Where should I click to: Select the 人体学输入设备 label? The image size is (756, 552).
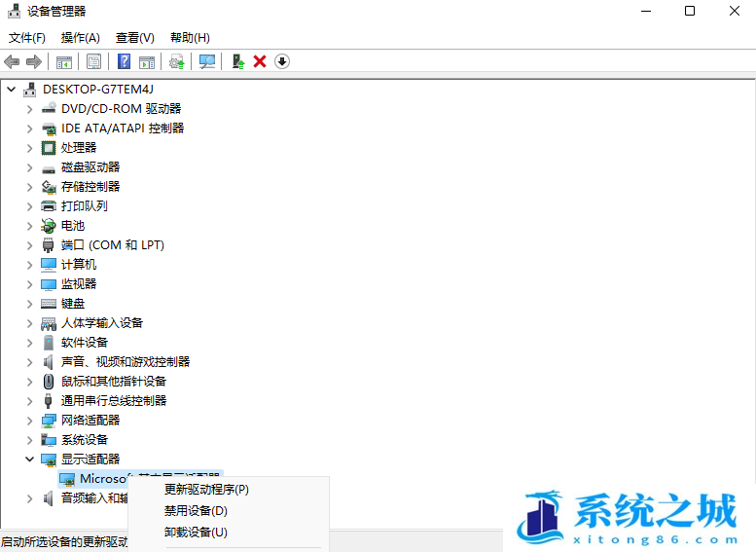click(x=102, y=323)
